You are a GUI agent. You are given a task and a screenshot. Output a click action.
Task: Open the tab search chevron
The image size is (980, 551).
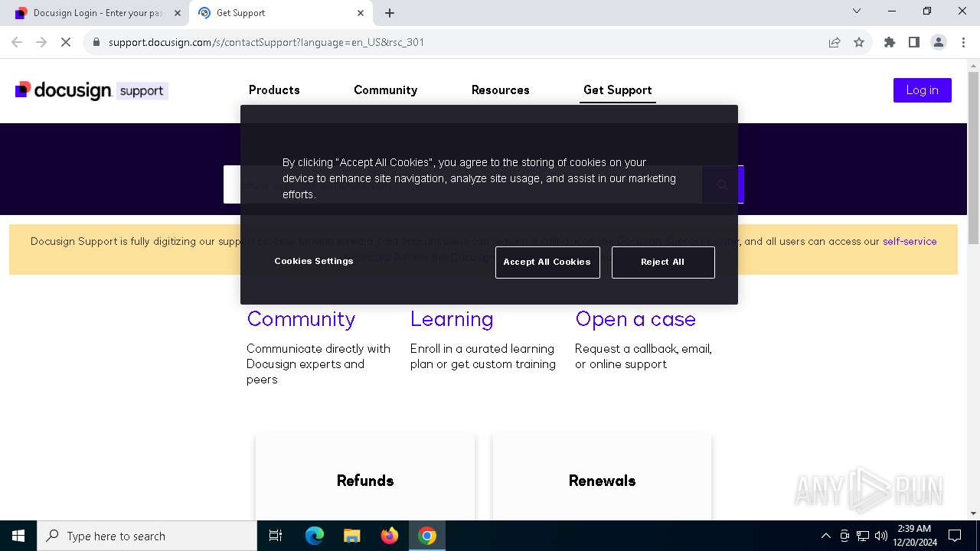pyautogui.click(x=857, y=11)
